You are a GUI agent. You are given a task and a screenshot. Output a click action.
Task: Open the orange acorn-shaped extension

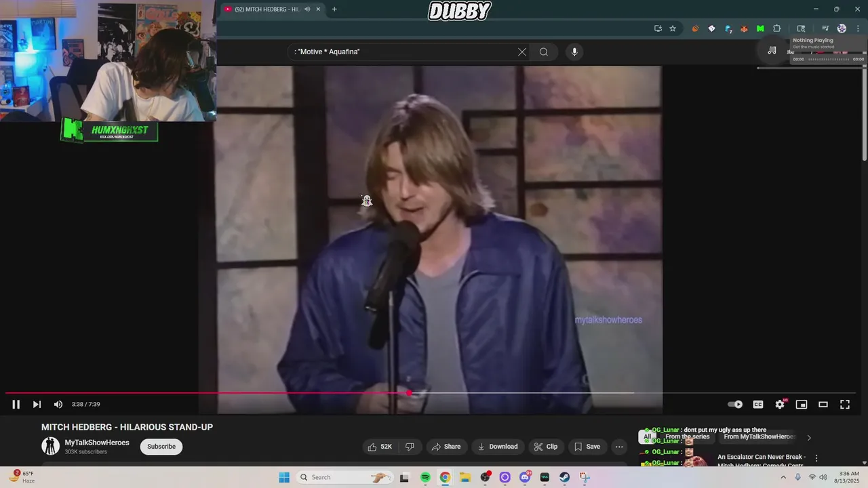tap(695, 28)
